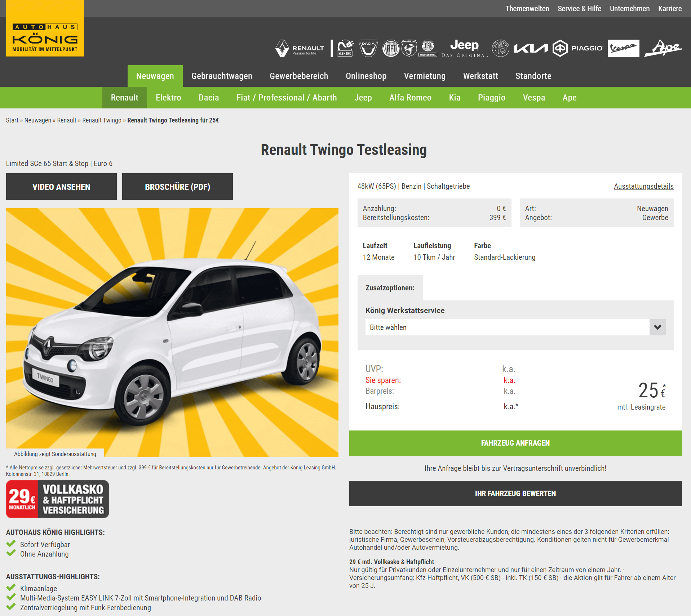Click the Alfa Romeo emblem
The width and height of the screenshot is (691, 616).
501,48
